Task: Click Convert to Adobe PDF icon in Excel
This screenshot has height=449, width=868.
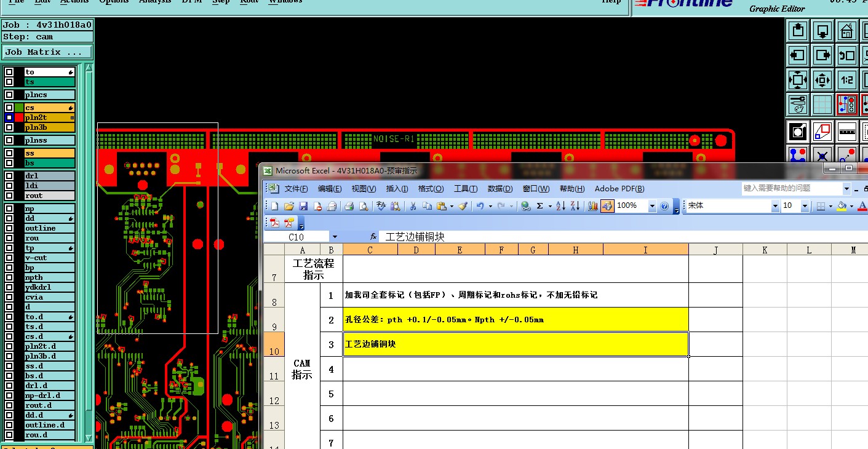Action: (274, 223)
